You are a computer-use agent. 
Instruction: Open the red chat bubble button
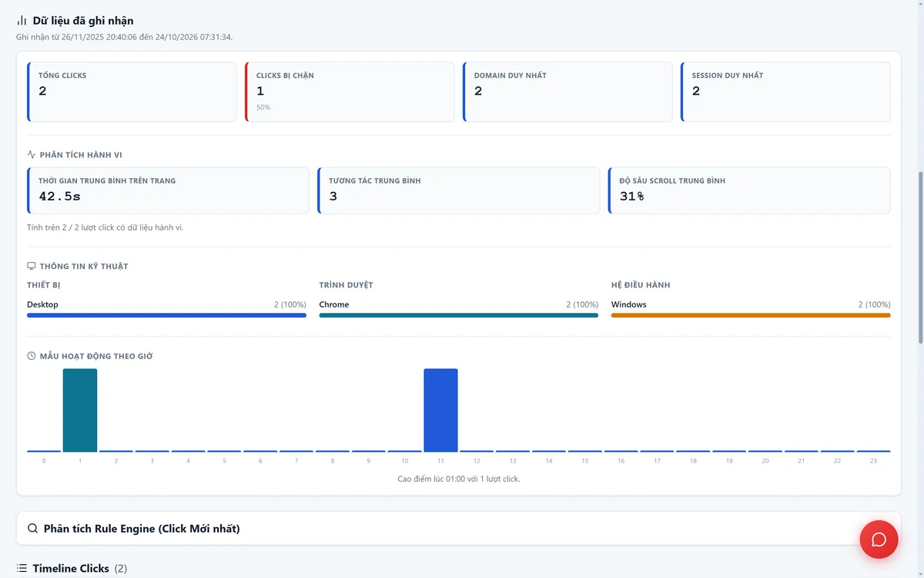tap(879, 539)
